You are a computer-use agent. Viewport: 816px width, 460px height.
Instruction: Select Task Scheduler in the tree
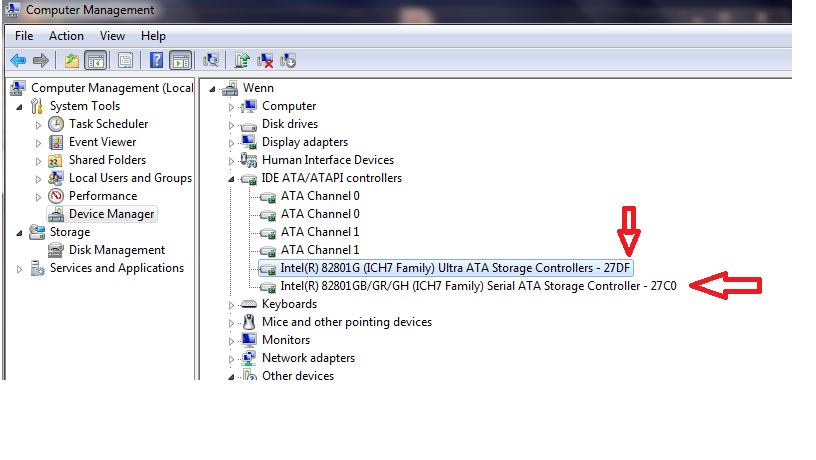point(108,124)
